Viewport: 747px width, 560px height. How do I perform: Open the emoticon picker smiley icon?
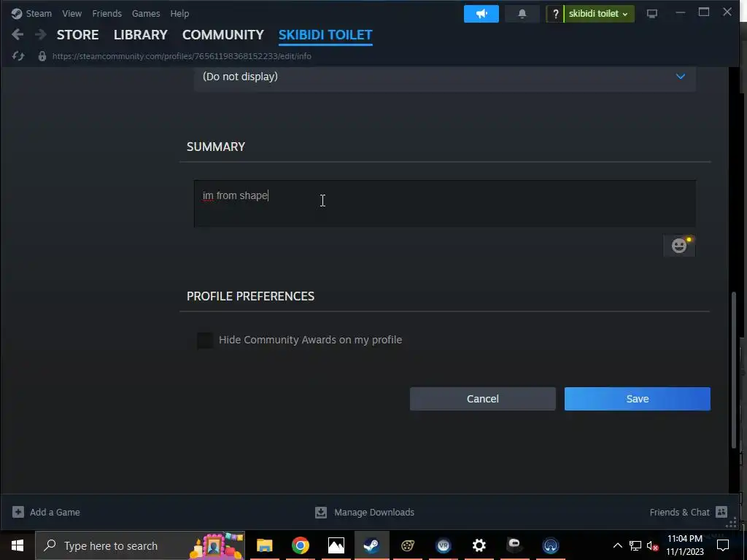(679, 246)
